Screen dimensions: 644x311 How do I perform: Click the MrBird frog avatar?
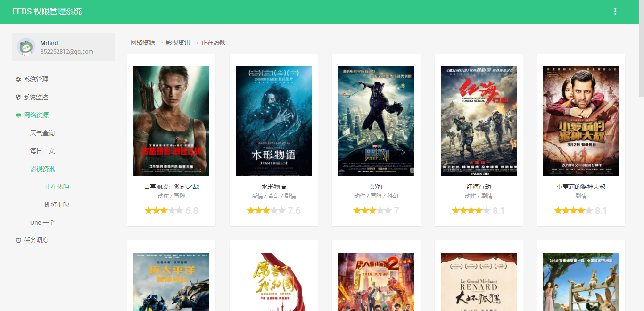pyautogui.click(x=26, y=47)
